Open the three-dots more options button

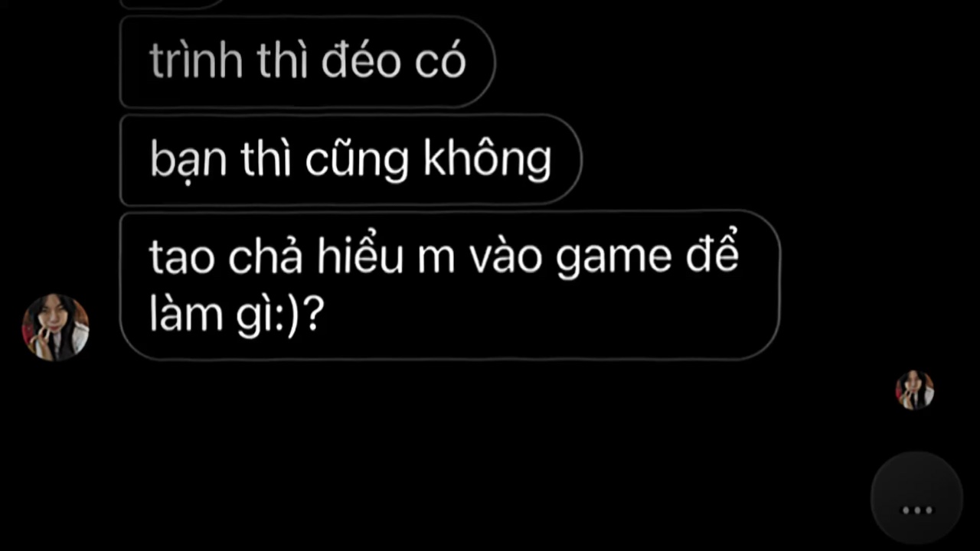click(916, 498)
